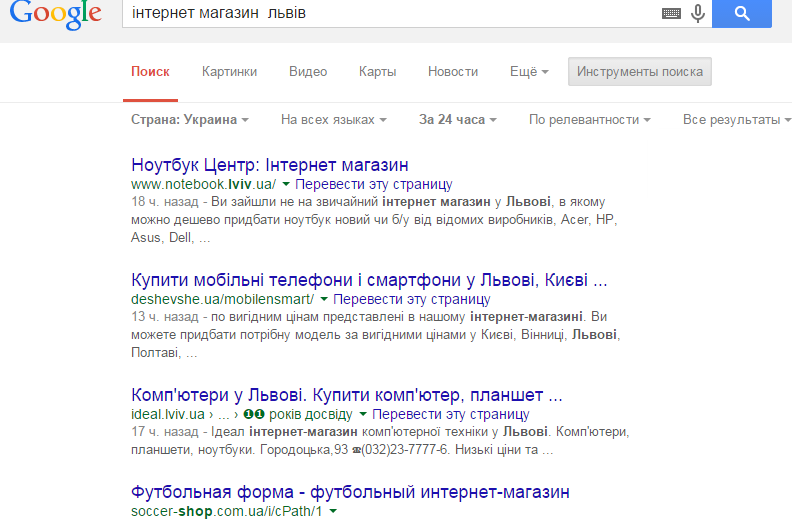
Task: Expand arrow next to deshevshe.ua URL
Action: coord(324,299)
